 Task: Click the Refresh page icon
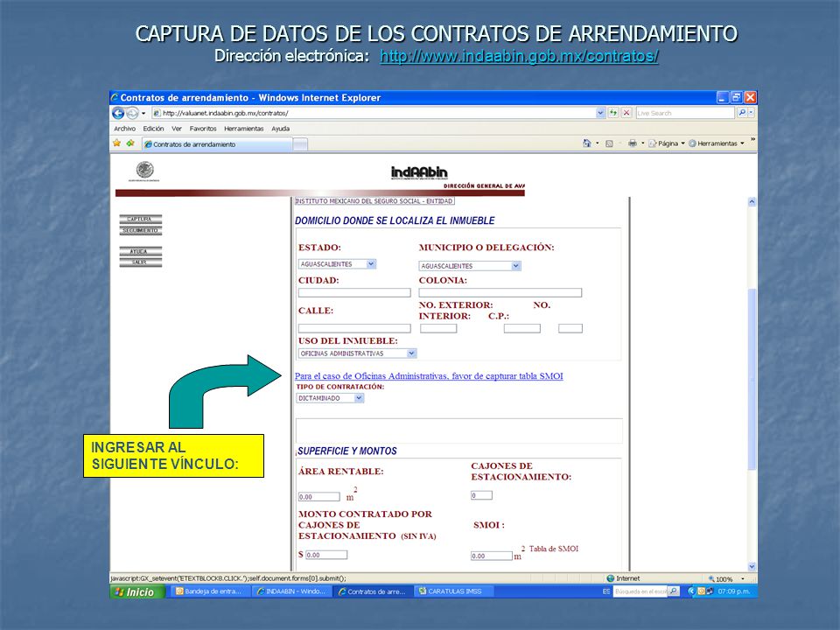pyautogui.click(x=612, y=113)
